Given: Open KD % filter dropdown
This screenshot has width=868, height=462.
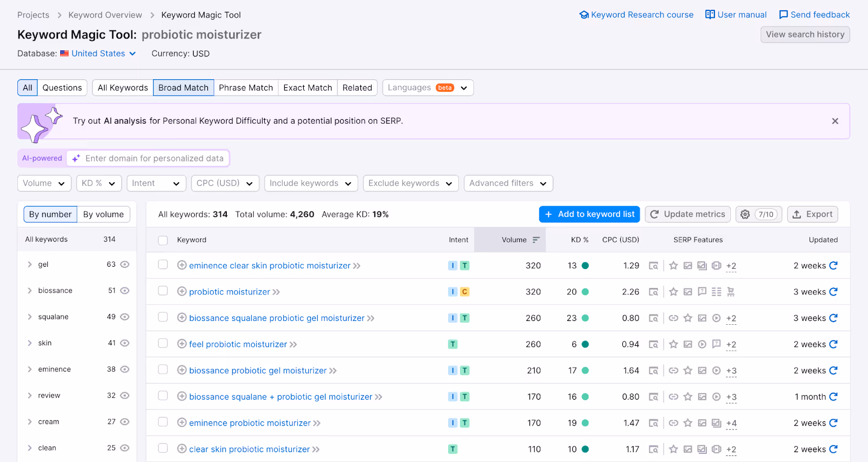Looking at the screenshot, I should click(99, 183).
